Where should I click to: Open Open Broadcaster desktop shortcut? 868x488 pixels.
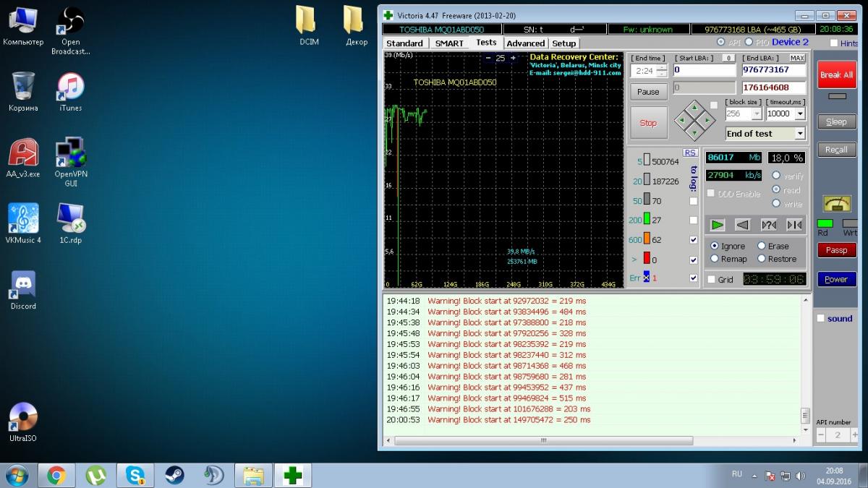[70, 30]
